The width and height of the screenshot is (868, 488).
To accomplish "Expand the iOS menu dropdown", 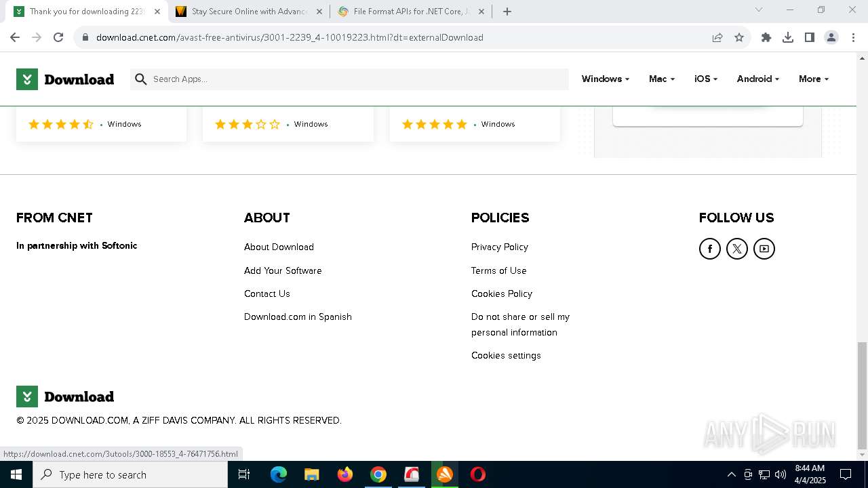I will coord(706,79).
